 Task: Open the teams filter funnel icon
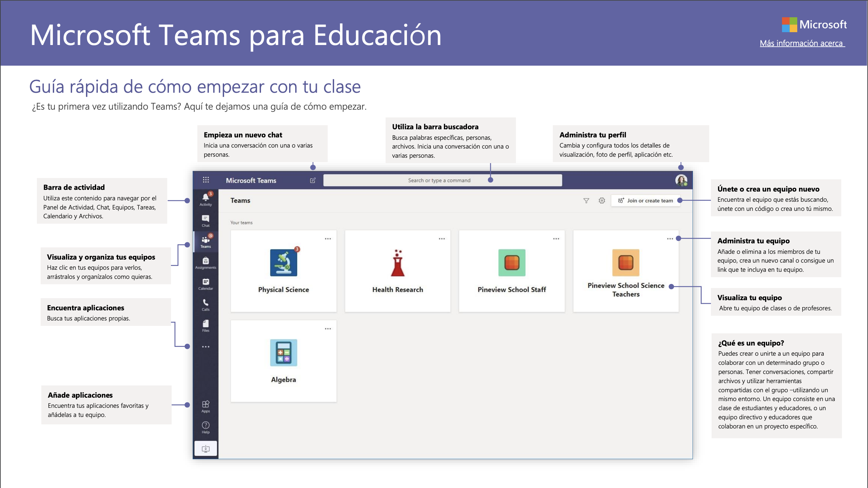pyautogui.click(x=586, y=201)
